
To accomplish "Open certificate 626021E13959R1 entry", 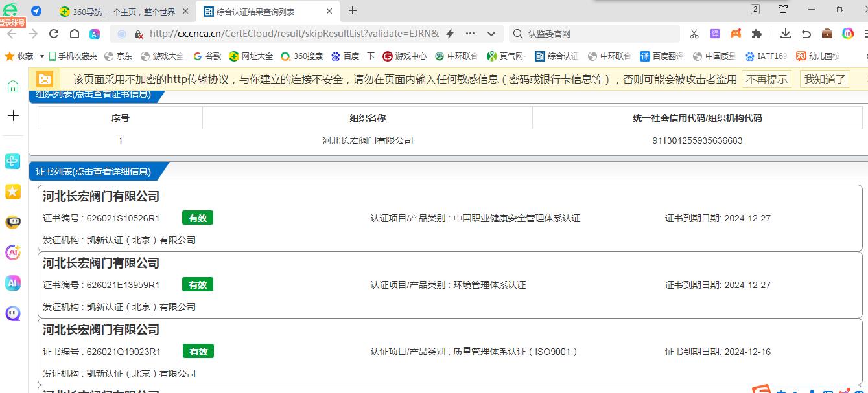I will pos(450,285).
